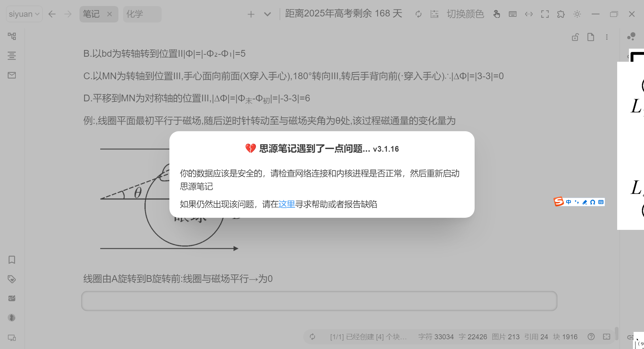Open the help icon in status bar
644x349 pixels.
coord(591,337)
